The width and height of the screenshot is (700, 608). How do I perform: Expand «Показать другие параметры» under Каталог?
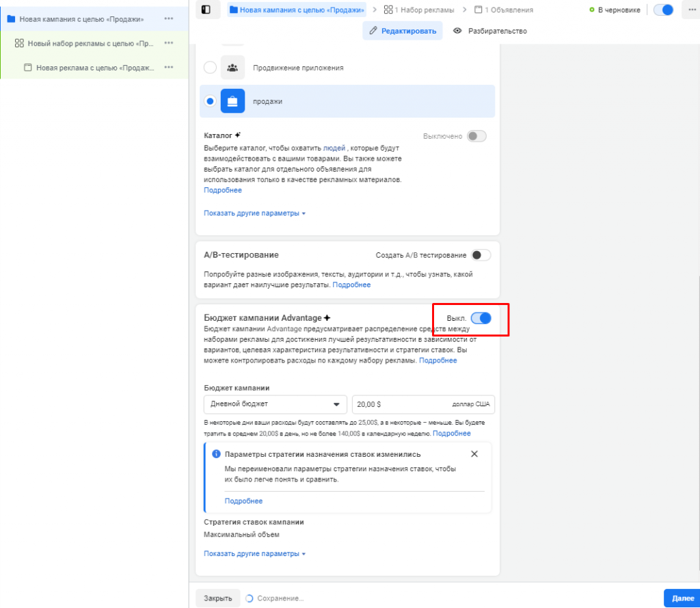(254, 213)
